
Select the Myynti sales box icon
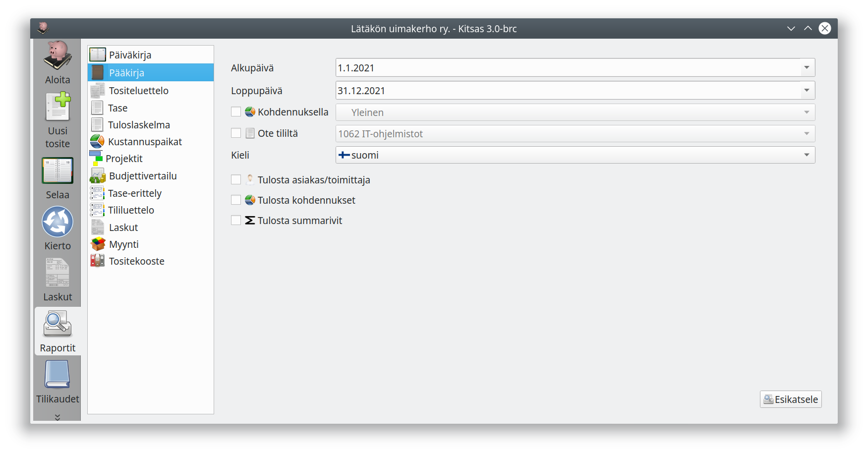point(98,244)
